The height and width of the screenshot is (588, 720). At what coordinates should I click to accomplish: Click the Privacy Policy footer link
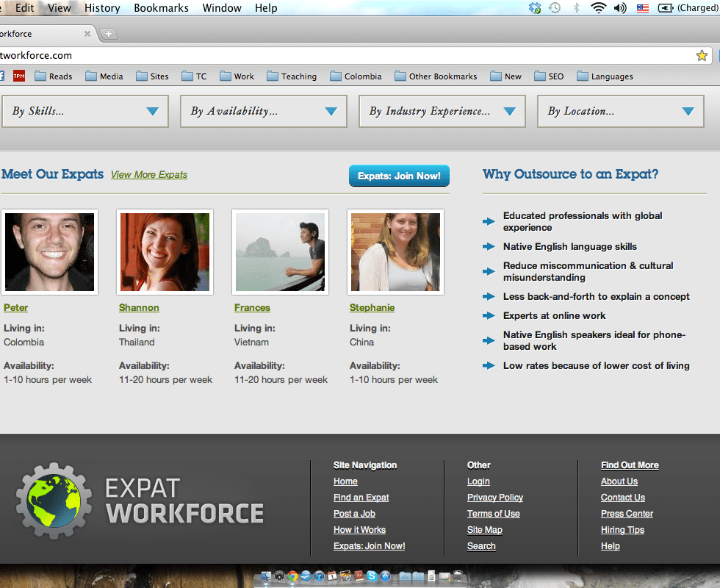495,498
